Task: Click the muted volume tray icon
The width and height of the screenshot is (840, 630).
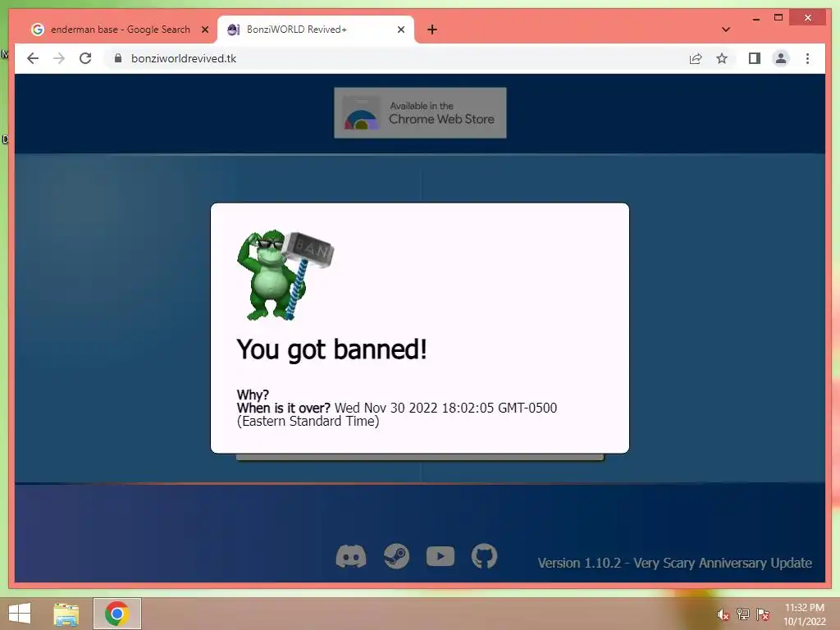Action: (724, 614)
